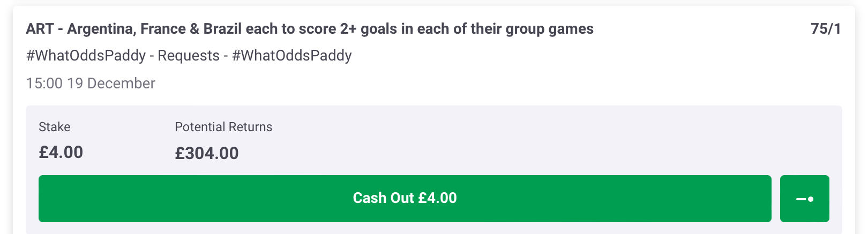Click the dot on the slider icon
The width and height of the screenshot is (868, 234).
[811, 199]
